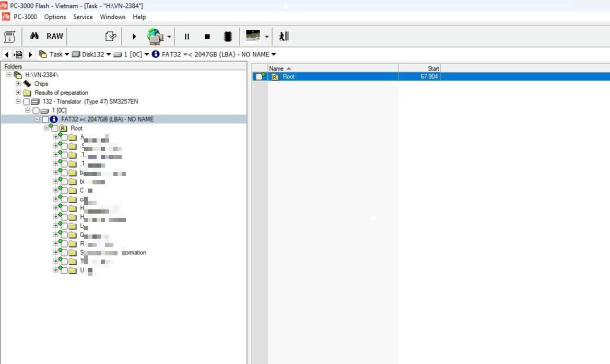
Task: Tick the Root folder checkbox in tree
Action: (x=55, y=128)
